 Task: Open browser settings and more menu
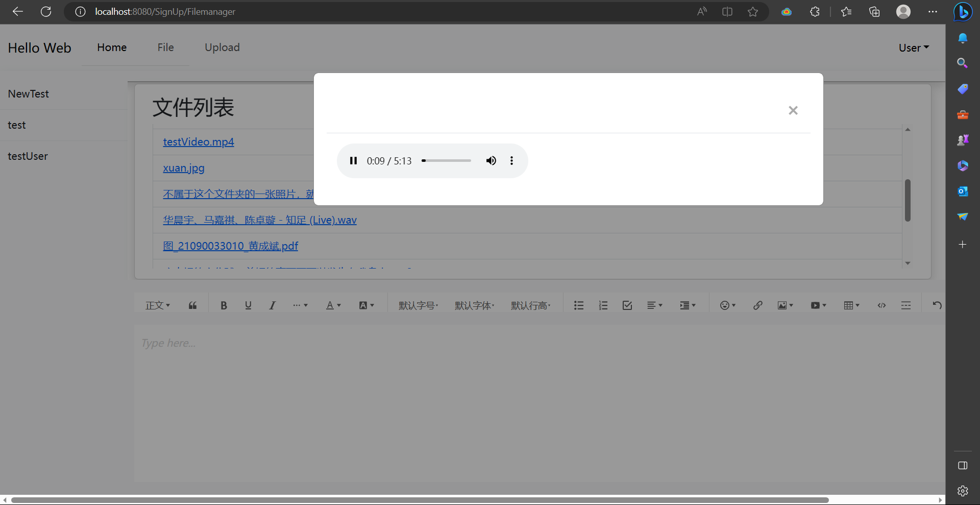click(933, 12)
